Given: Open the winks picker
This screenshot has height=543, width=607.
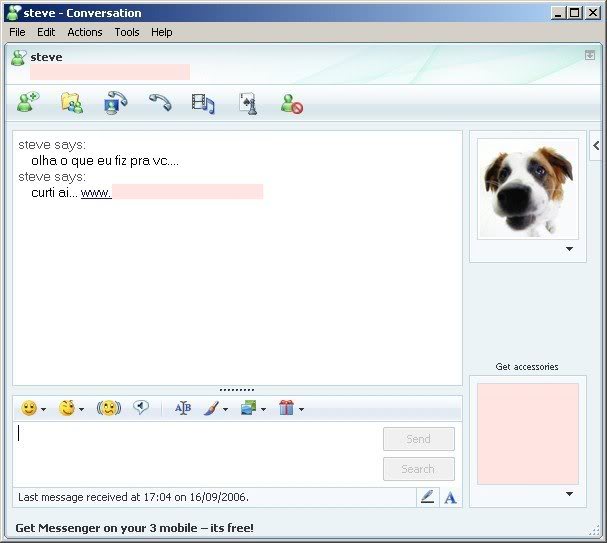Looking at the screenshot, I should point(67,408).
